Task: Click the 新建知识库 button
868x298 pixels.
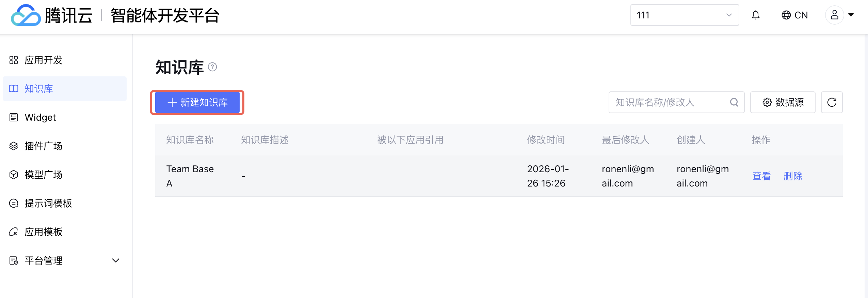Action: point(197,102)
